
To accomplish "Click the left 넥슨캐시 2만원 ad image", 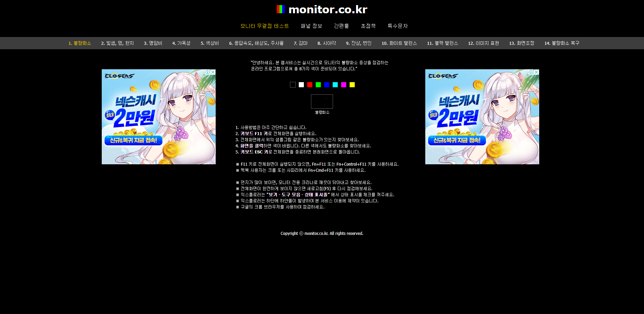I will [x=159, y=117].
